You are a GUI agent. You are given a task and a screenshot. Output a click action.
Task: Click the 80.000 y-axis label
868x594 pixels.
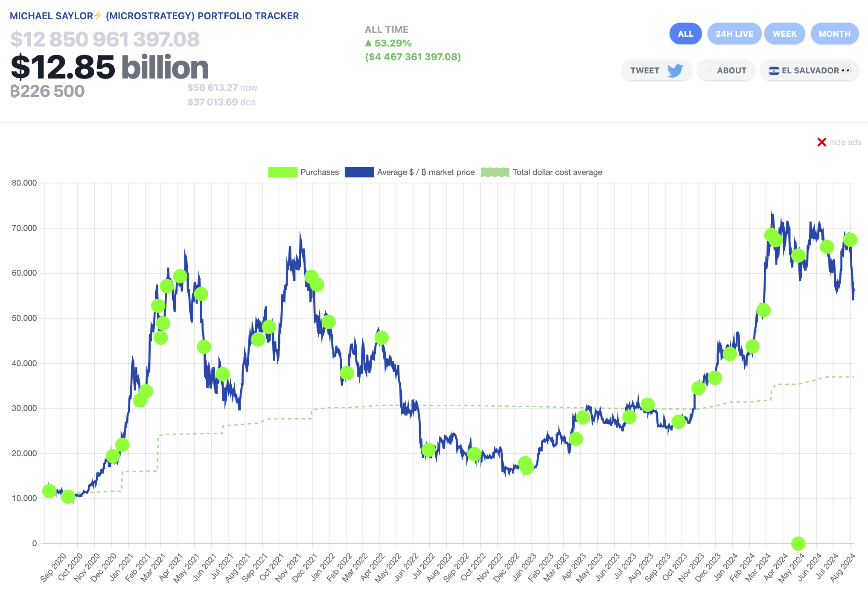[24, 183]
